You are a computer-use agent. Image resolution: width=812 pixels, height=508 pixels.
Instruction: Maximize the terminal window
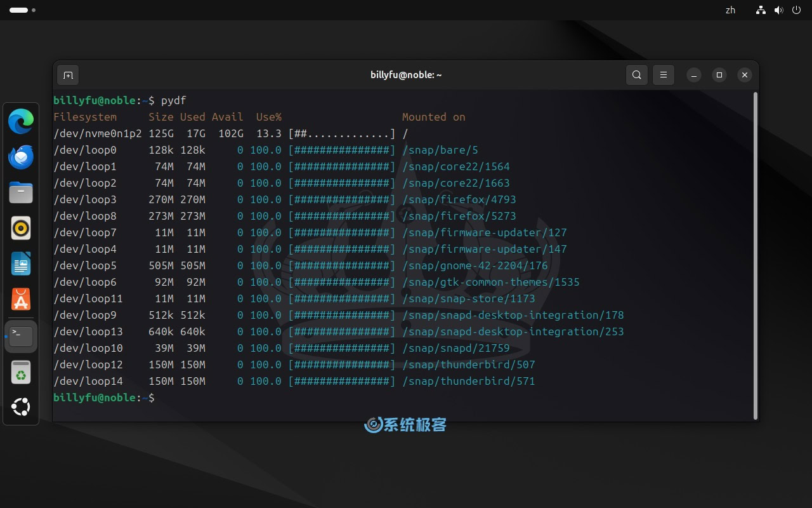[x=719, y=75]
